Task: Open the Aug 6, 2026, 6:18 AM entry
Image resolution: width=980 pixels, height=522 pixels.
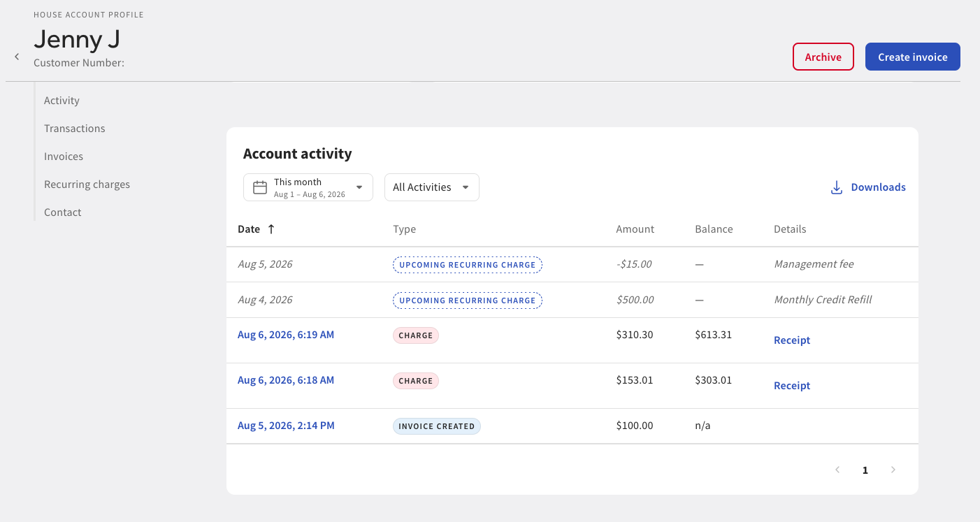Action: pos(286,380)
